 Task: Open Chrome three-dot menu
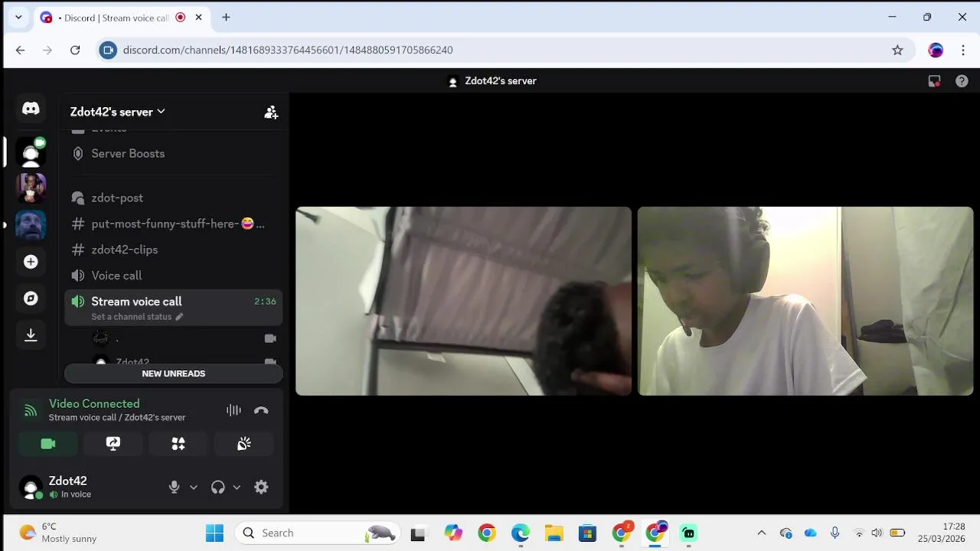tap(962, 50)
